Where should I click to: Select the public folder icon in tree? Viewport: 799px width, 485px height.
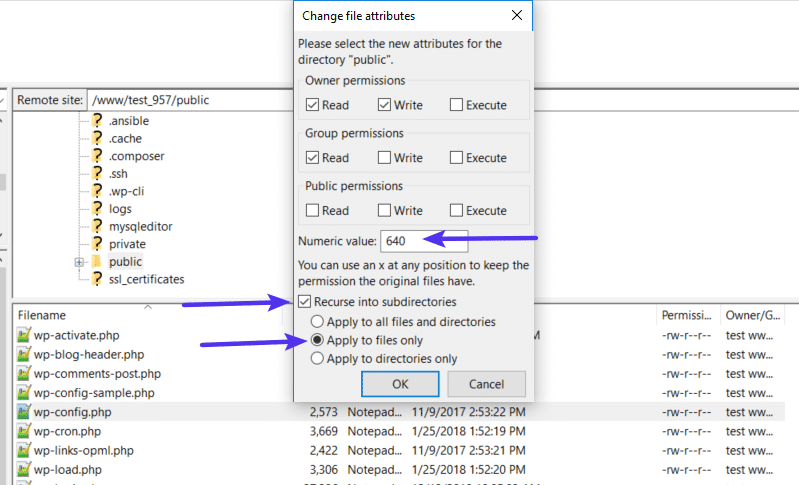coord(97,262)
